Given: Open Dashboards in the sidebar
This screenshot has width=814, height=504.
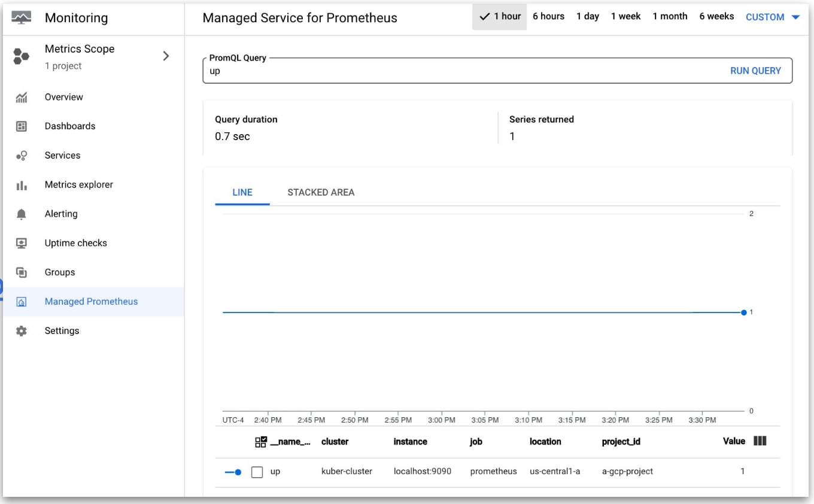Looking at the screenshot, I should [70, 126].
